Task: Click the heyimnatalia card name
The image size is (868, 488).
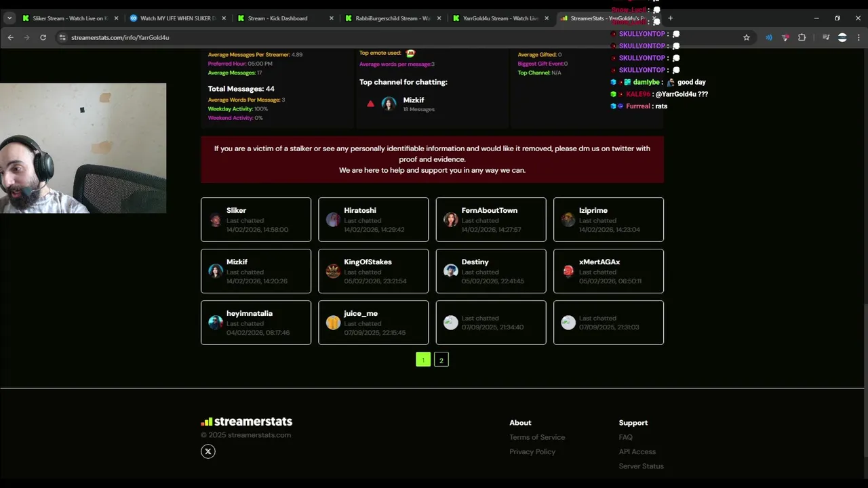Action: (250, 313)
